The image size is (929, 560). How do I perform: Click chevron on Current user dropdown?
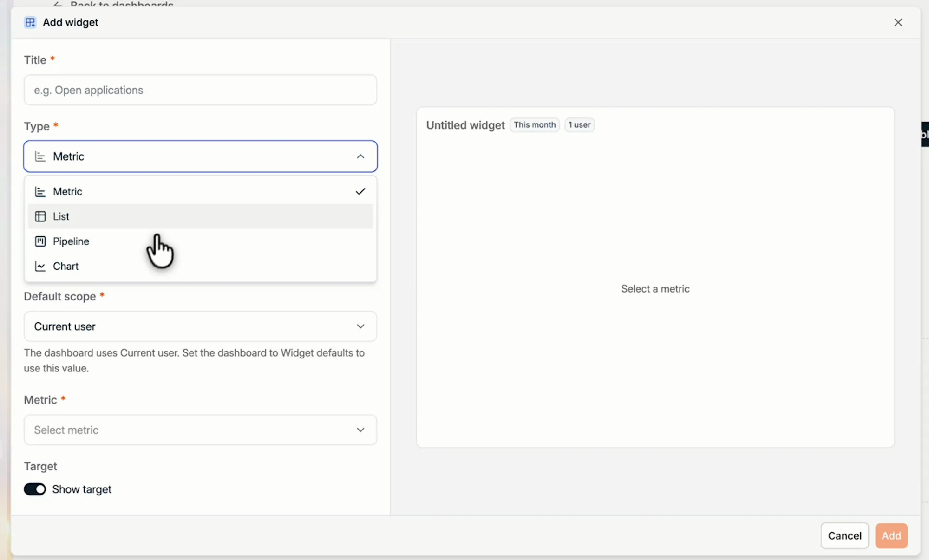click(x=360, y=326)
